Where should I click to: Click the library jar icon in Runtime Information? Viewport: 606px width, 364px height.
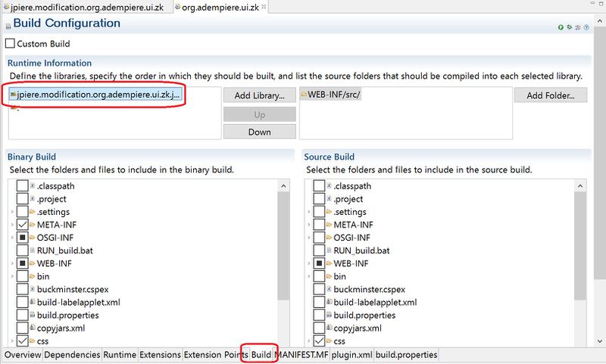(13, 95)
